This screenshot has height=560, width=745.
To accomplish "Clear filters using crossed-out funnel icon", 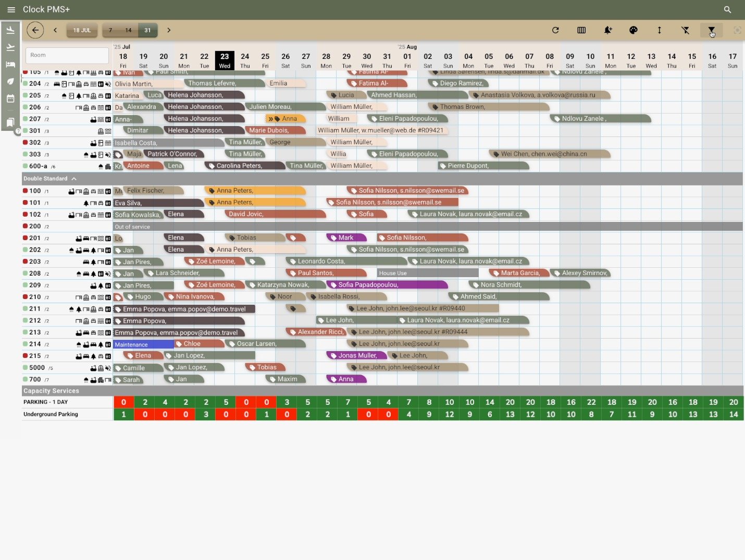I will click(686, 30).
